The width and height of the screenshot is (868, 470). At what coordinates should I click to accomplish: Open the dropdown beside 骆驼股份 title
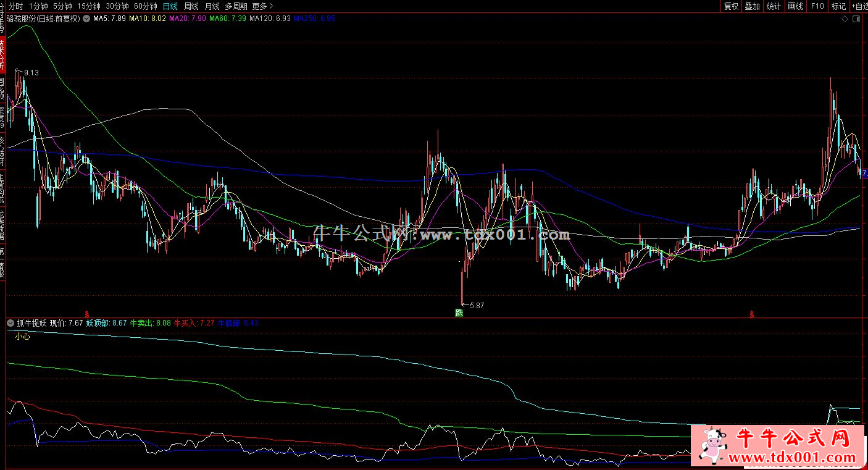[86, 19]
